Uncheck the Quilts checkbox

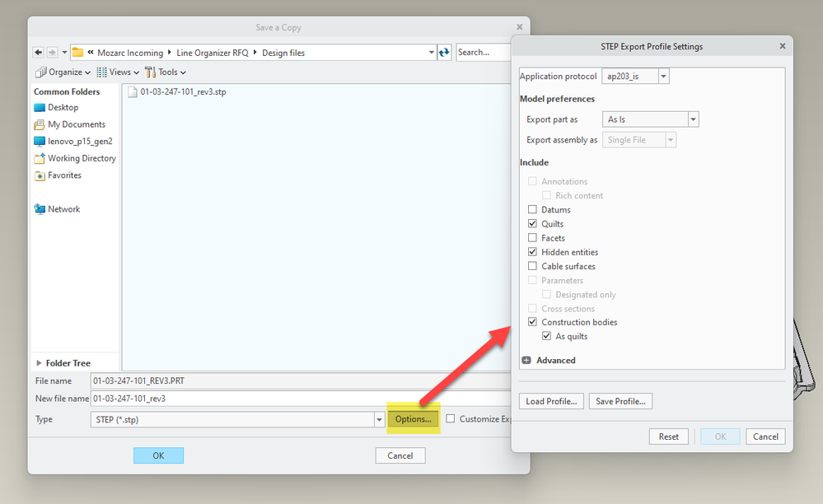coord(532,223)
